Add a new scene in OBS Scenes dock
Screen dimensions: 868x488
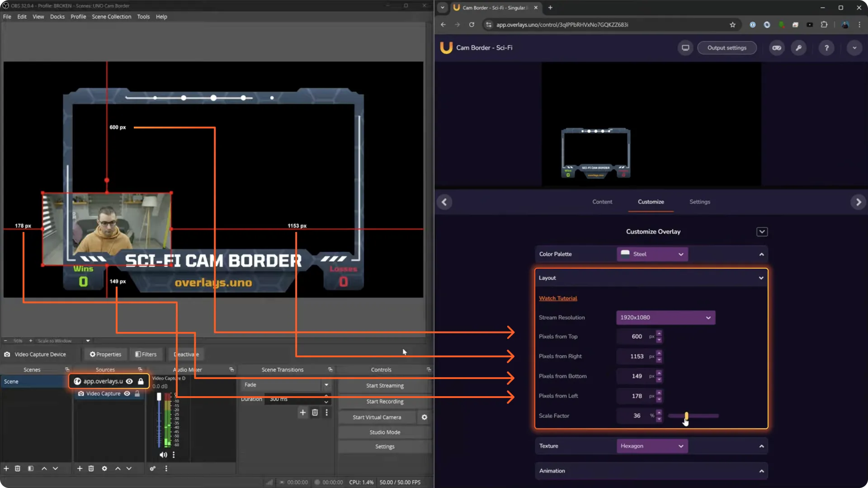coord(6,469)
